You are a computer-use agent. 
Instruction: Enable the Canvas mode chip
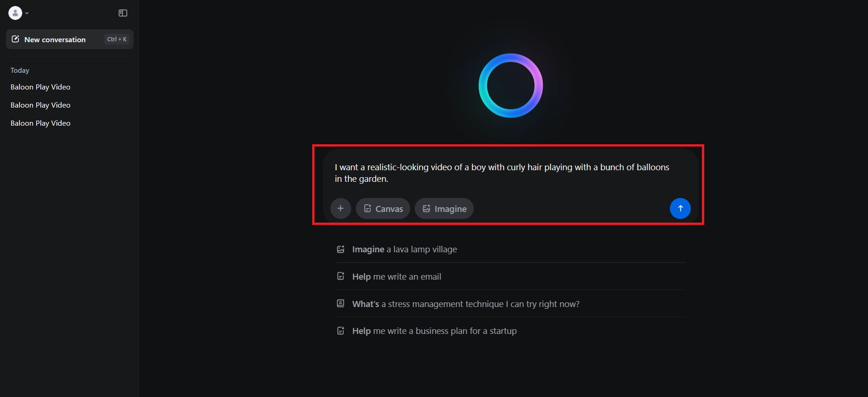point(383,209)
